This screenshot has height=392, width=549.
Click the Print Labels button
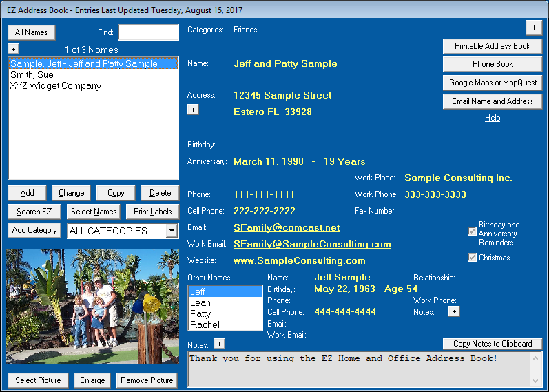(x=153, y=212)
